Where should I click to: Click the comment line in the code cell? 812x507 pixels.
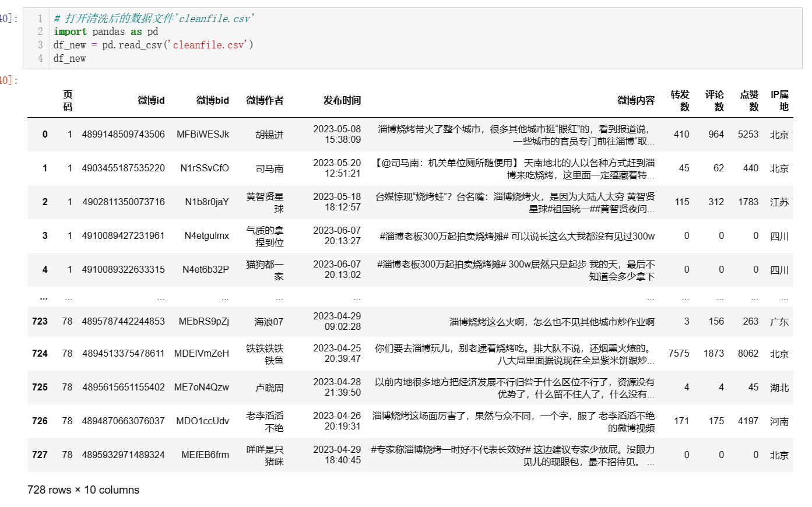(153, 19)
